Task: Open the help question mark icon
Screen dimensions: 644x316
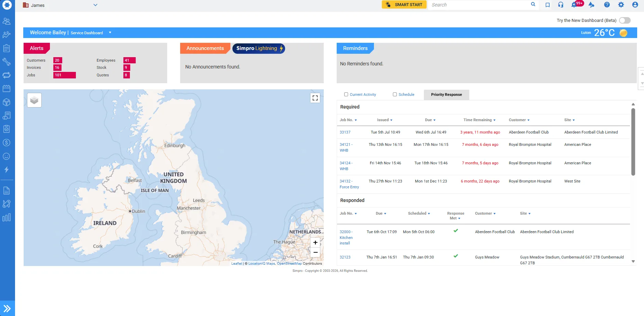Action: 607,5
